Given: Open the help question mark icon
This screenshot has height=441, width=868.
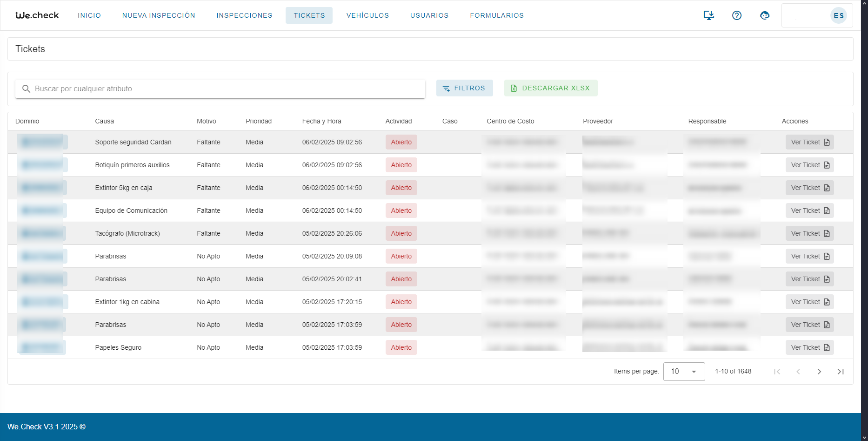Looking at the screenshot, I should [736, 15].
